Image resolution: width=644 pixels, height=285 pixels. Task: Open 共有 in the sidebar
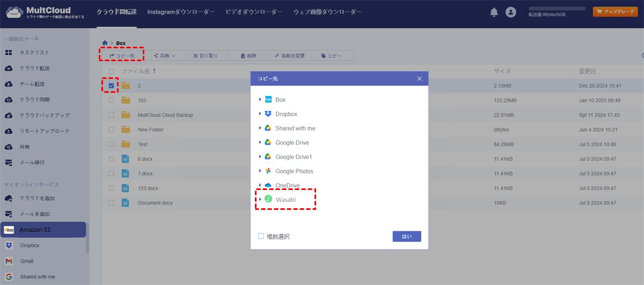point(25,147)
